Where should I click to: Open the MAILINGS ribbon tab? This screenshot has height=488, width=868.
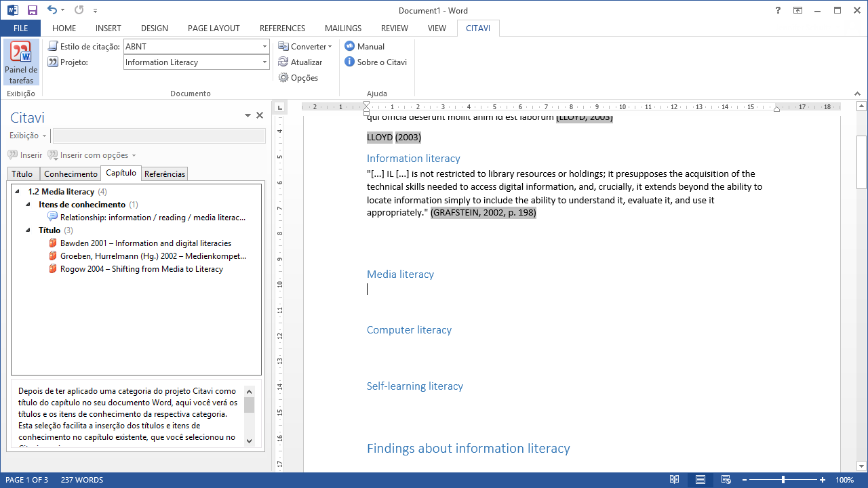click(x=343, y=28)
